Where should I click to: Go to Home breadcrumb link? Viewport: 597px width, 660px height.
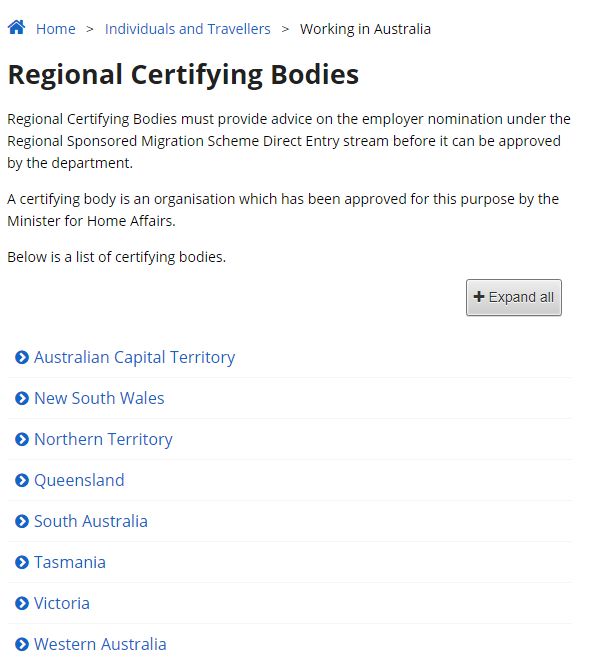(x=56, y=29)
